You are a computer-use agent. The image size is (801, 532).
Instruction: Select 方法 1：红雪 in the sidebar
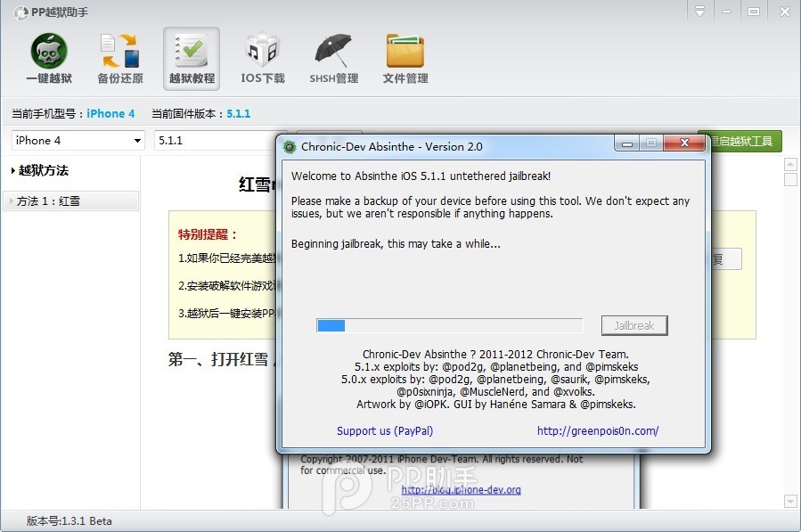pos(70,201)
